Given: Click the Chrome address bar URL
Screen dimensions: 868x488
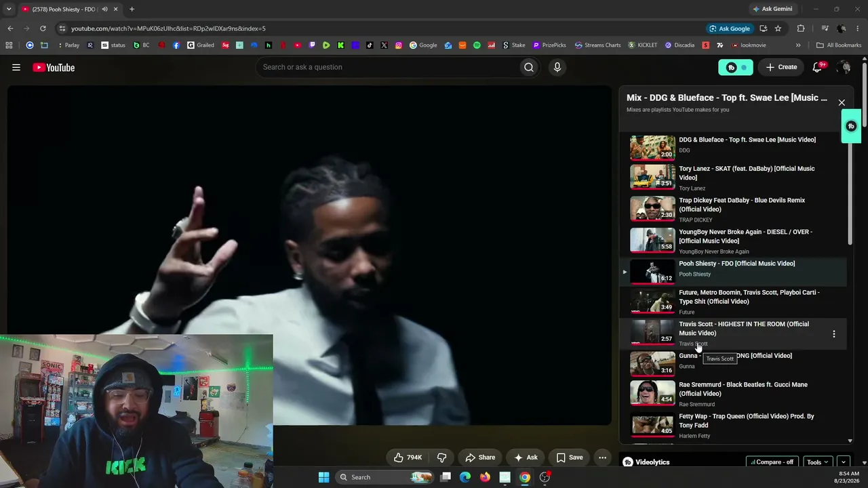Looking at the screenshot, I should pyautogui.click(x=168, y=28).
